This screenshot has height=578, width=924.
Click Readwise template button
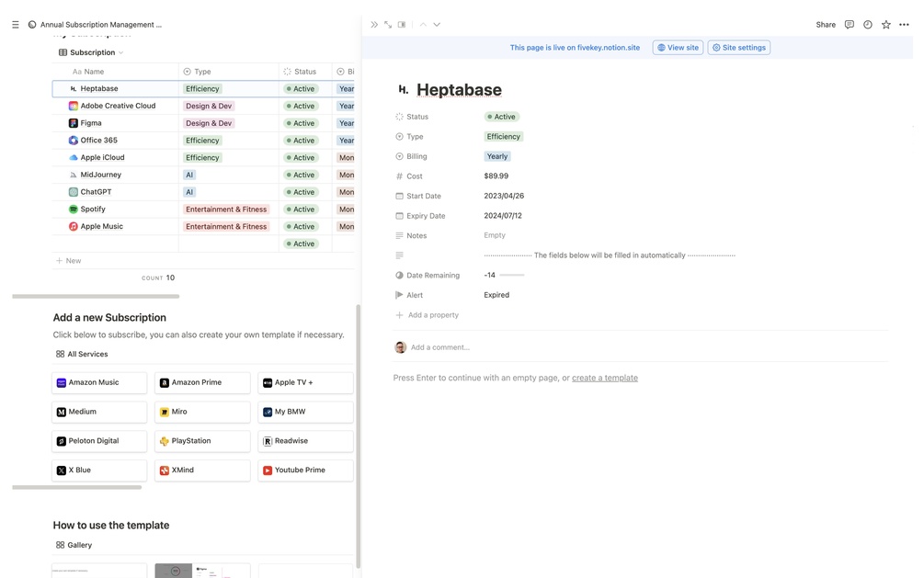pyautogui.click(x=305, y=441)
